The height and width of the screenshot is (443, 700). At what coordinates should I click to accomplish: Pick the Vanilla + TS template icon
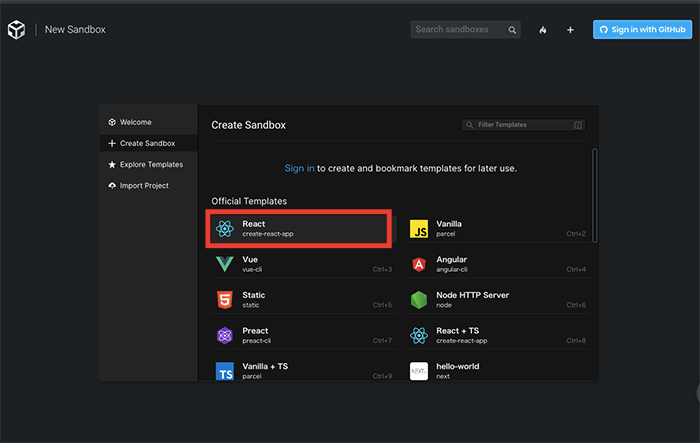(x=224, y=372)
